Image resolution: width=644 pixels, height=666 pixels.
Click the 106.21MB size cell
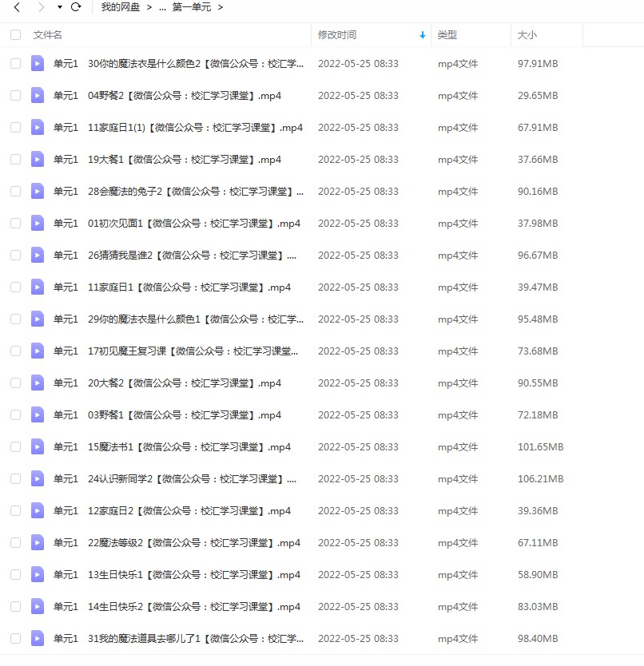[540, 479]
